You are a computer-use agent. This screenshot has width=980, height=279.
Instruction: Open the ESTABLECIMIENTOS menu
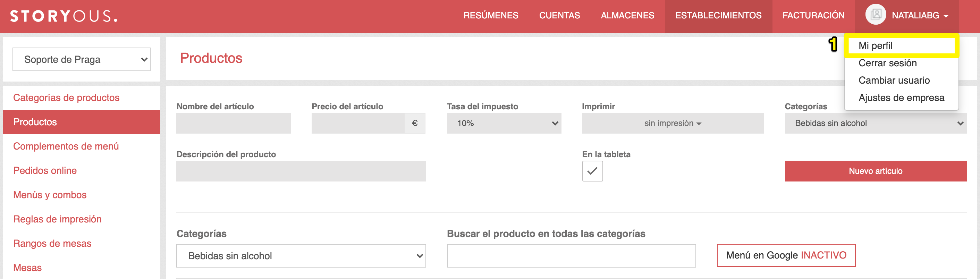[x=718, y=16]
